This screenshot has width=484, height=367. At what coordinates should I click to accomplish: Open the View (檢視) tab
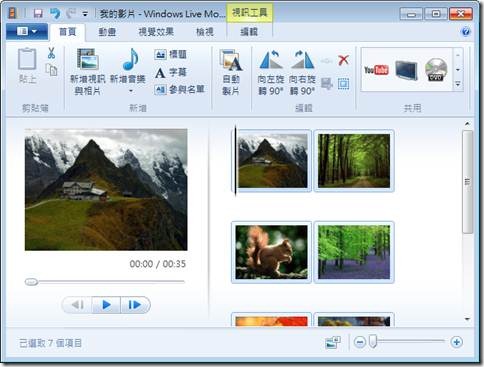[x=205, y=32]
